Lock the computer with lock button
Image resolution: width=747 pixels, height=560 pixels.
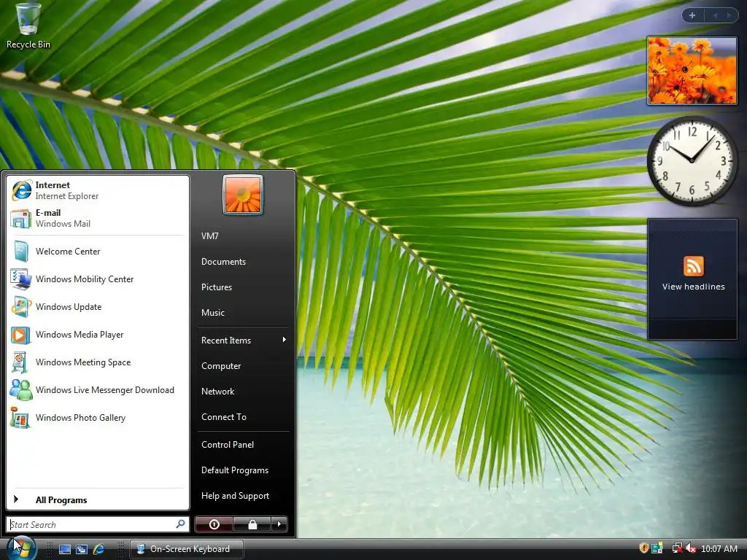252,524
